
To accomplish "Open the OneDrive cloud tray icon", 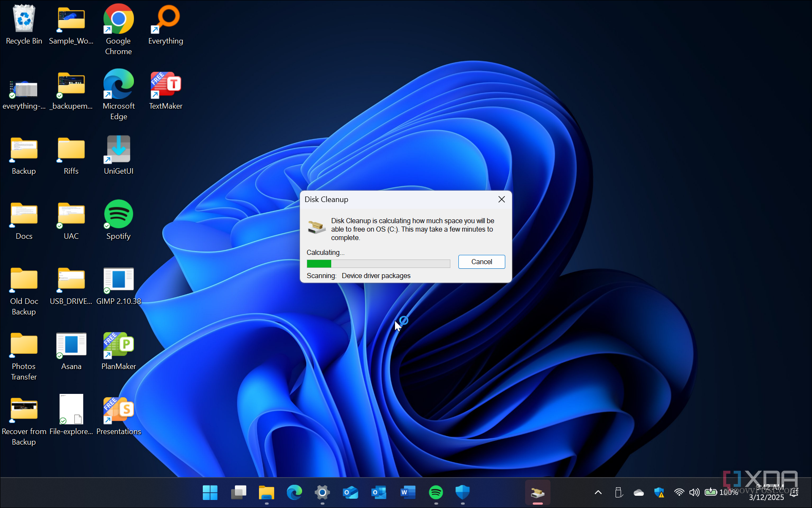I will (639, 492).
